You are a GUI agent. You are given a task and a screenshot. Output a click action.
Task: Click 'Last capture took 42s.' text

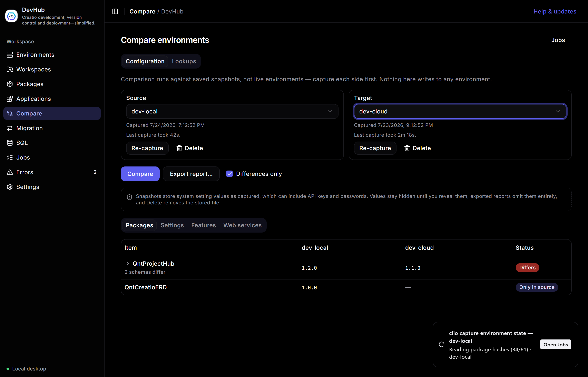[153, 135]
